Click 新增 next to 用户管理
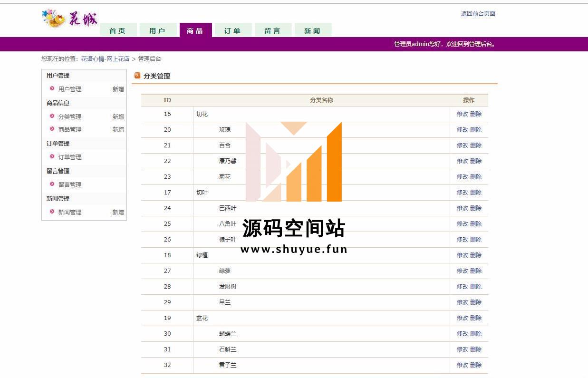The image size is (588, 378). coord(118,89)
